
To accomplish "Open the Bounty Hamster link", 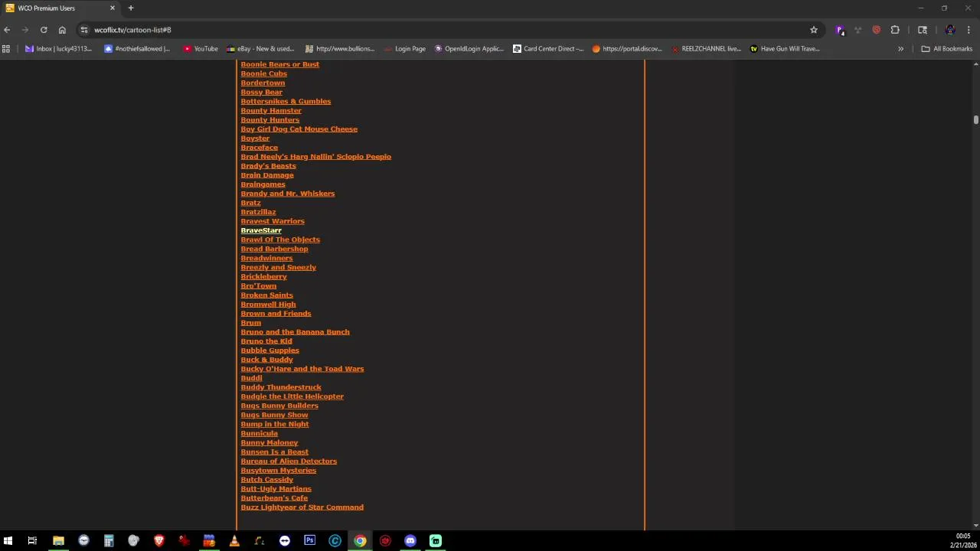I will pos(271,110).
